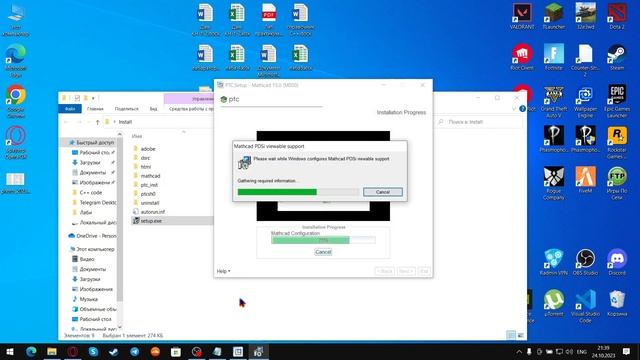This screenshot has height=360, width=640.
Task: Show hidden system tray icons
Action: tap(519, 351)
